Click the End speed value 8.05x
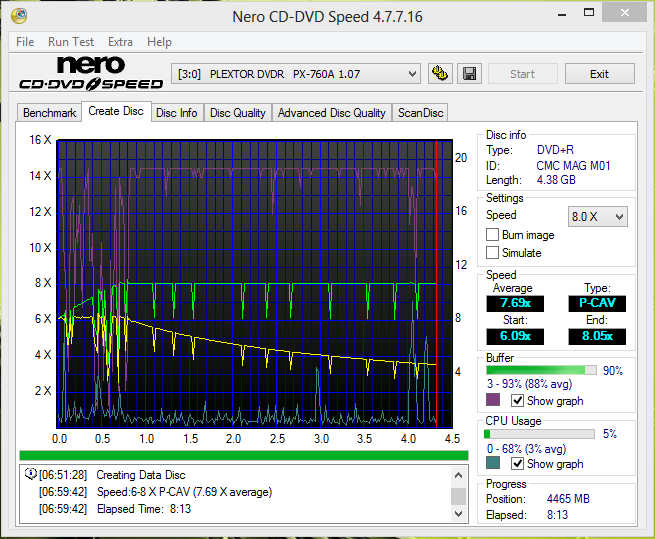The image size is (655, 539). [x=597, y=336]
